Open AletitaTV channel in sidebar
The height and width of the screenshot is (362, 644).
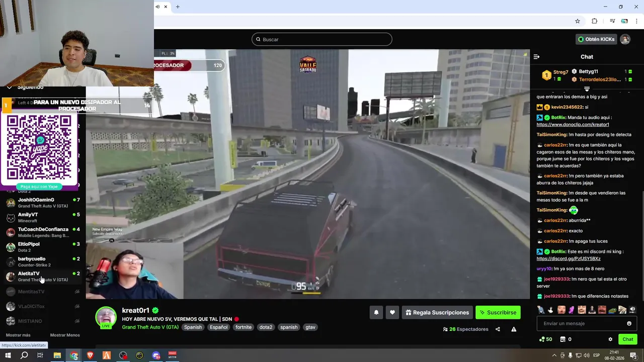[x=43, y=277]
